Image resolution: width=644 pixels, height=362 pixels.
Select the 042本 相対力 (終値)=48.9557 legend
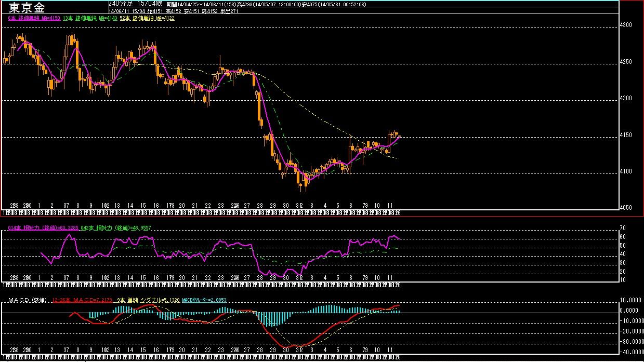click(115, 227)
